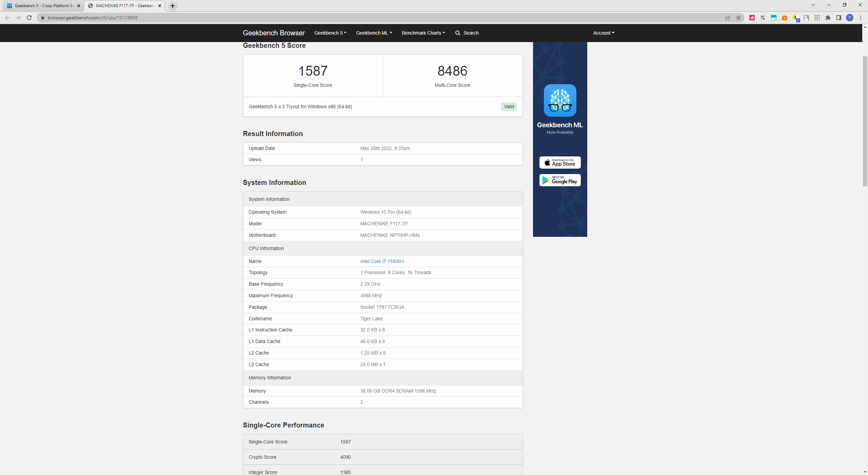Select the Upload Date value May 28th 2022

tap(385, 148)
